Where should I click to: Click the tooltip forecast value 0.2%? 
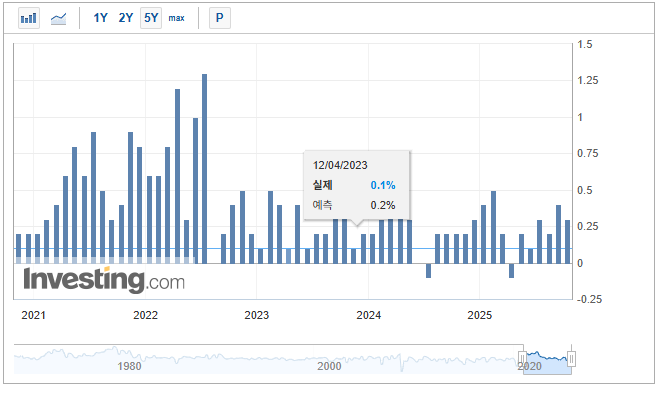point(383,205)
